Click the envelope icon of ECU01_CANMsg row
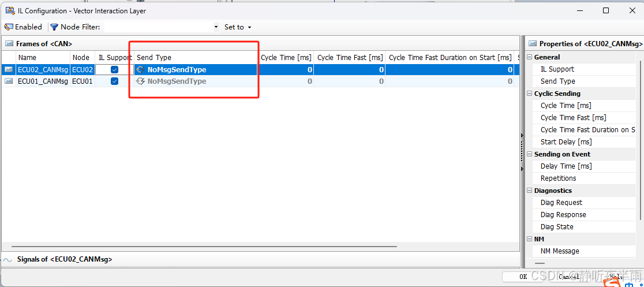The width and height of the screenshot is (644, 287). click(x=9, y=81)
